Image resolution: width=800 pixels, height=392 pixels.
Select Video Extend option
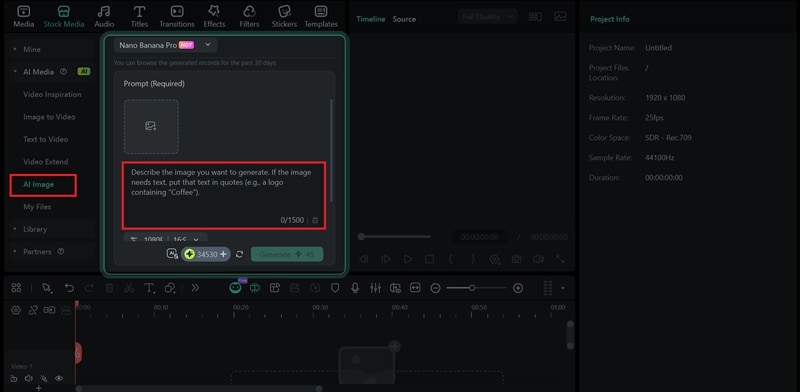tap(45, 162)
